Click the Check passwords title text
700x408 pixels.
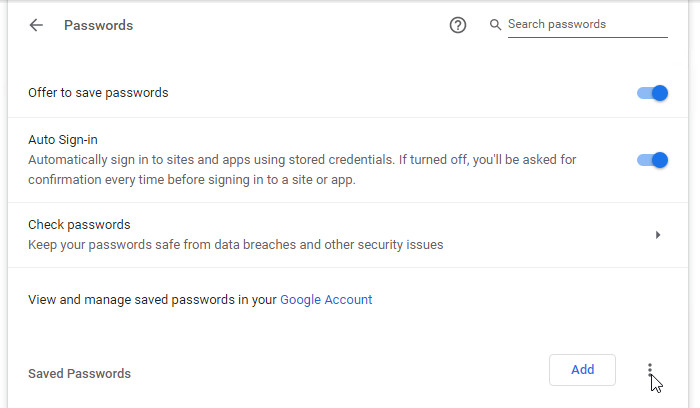[x=79, y=225]
